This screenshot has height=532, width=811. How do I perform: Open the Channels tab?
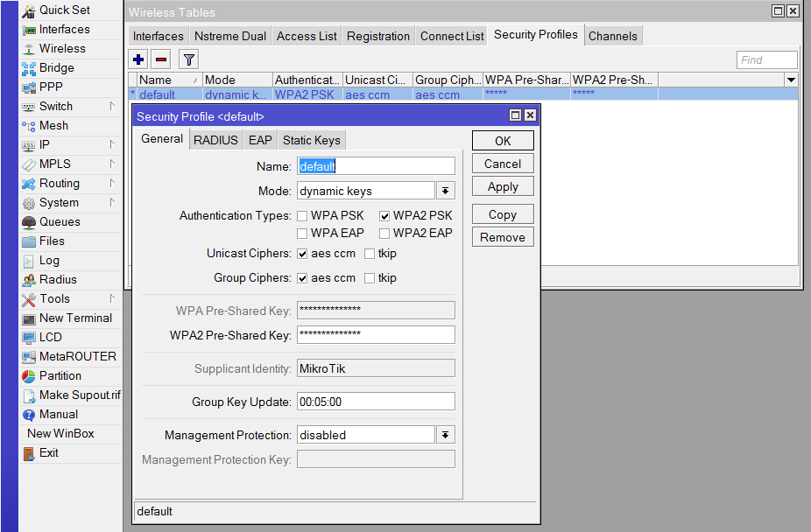pyautogui.click(x=613, y=36)
